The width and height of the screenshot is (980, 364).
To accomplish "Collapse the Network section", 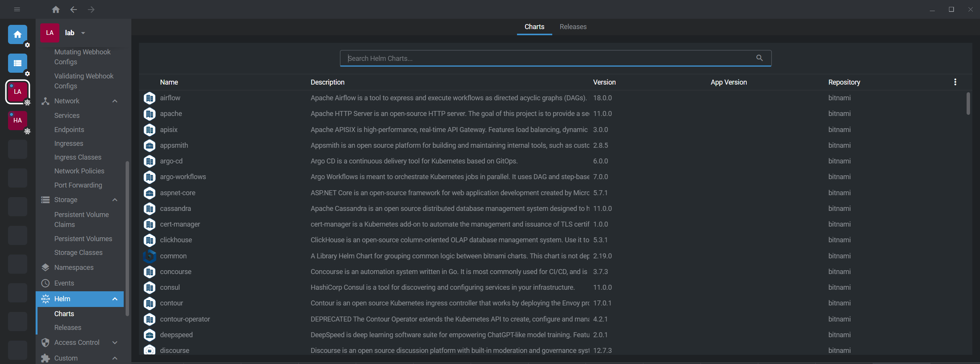I will (115, 101).
